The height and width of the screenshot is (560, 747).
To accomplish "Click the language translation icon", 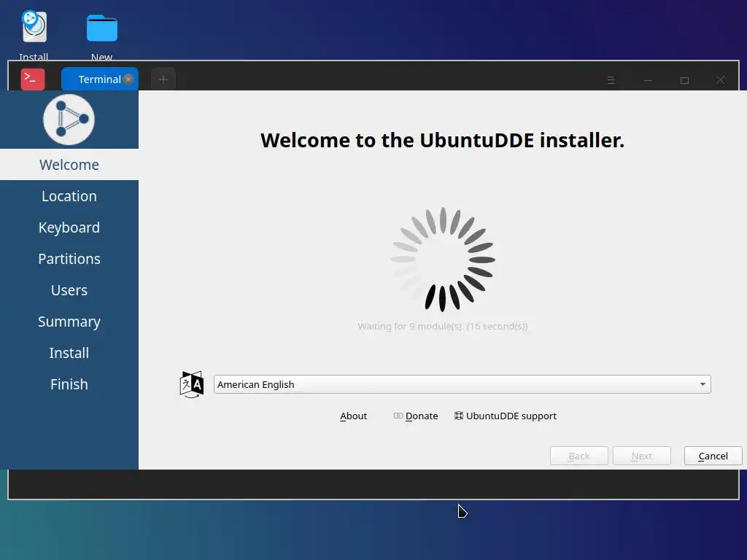I will pos(192,385).
